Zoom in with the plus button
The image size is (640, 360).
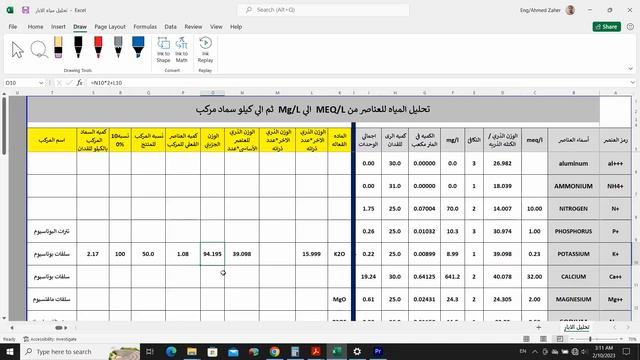click(x=621, y=339)
